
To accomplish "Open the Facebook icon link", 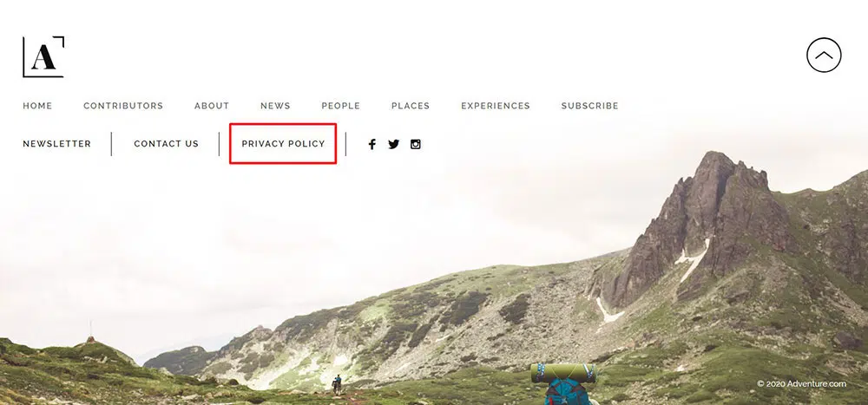I will (372, 145).
